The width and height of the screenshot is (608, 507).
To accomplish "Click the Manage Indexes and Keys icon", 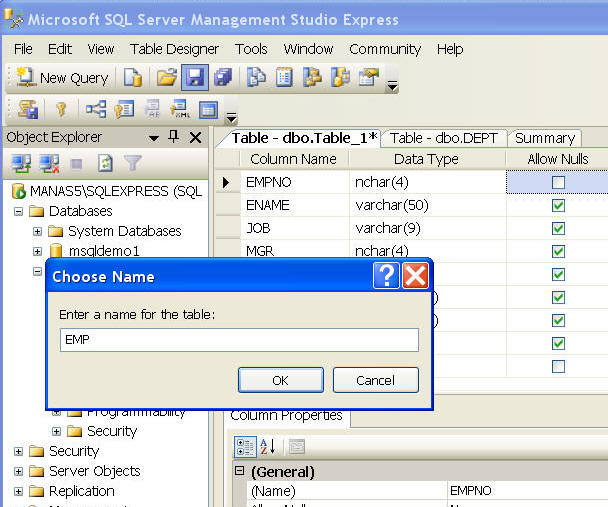I will point(124,109).
